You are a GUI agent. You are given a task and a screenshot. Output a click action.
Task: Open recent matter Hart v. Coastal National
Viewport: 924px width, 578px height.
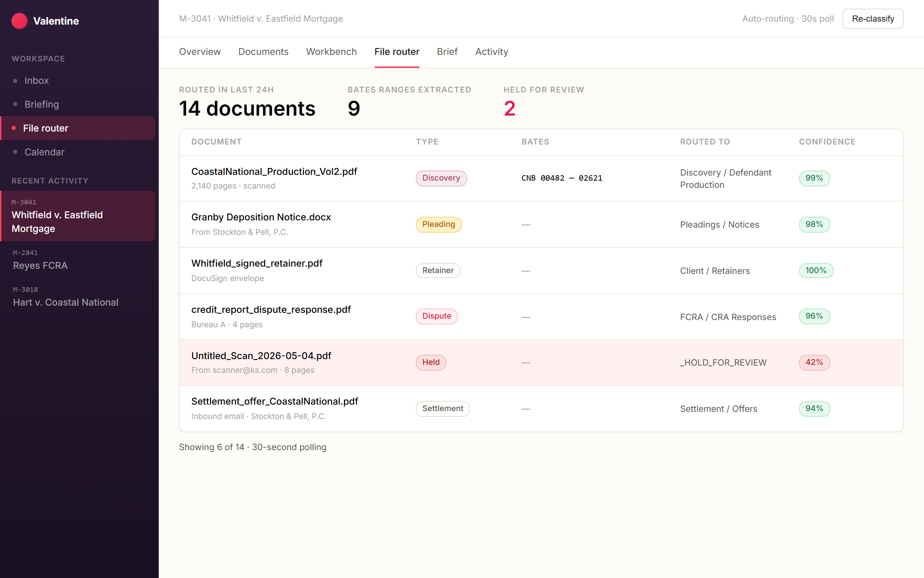click(x=78, y=297)
